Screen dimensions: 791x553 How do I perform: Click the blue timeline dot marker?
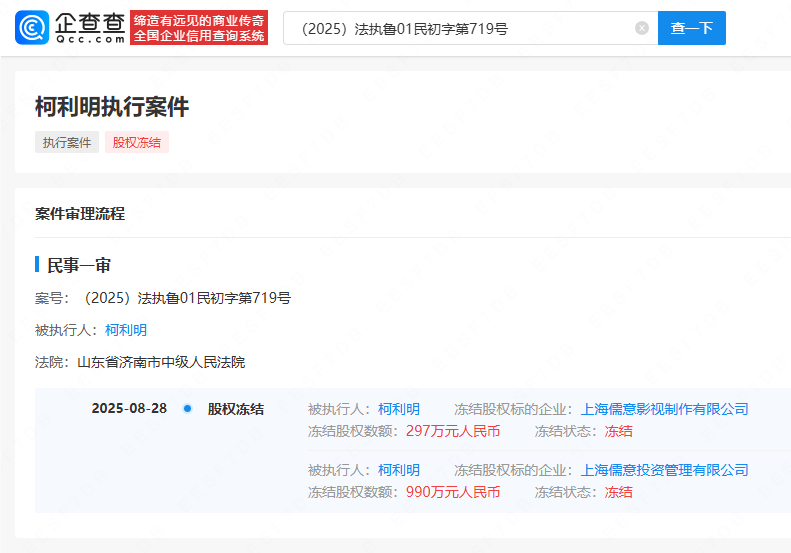(187, 408)
